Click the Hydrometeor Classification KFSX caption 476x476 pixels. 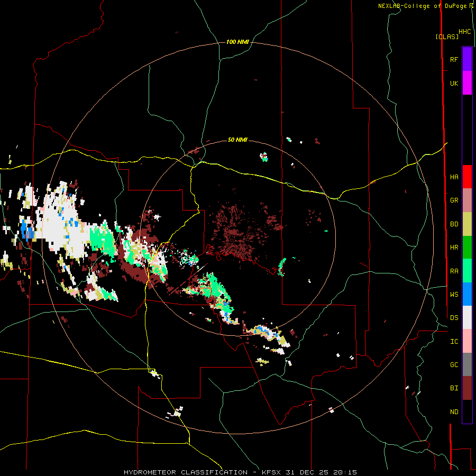240,472
